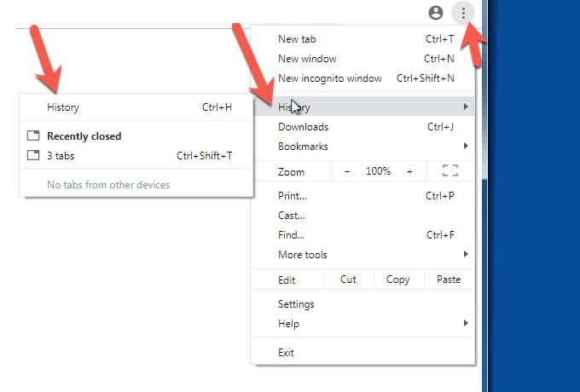
Task: Increase zoom with the plus button
Action: 409,171
